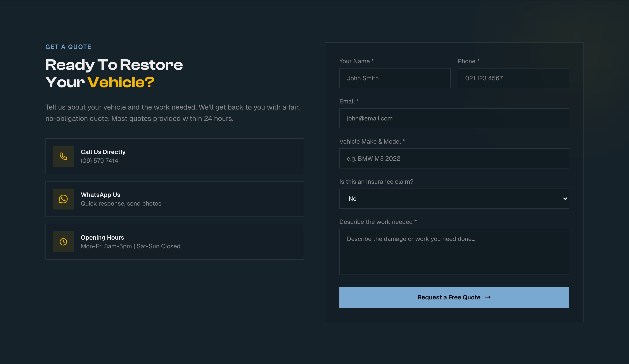Click the Request a Free Quote button

point(454,297)
